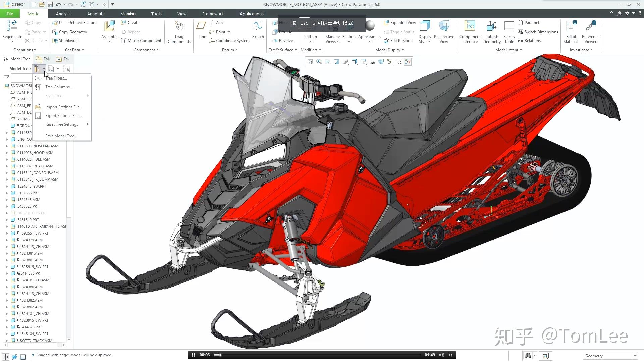This screenshot has width=644, height=362.
Task: Click the Appearances sphere icon
Action: click(x=369, y=26)
